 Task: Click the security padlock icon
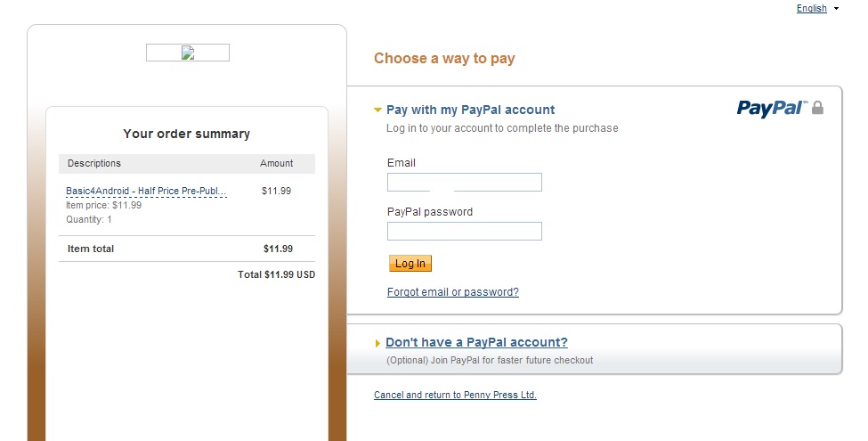point(818,108)
